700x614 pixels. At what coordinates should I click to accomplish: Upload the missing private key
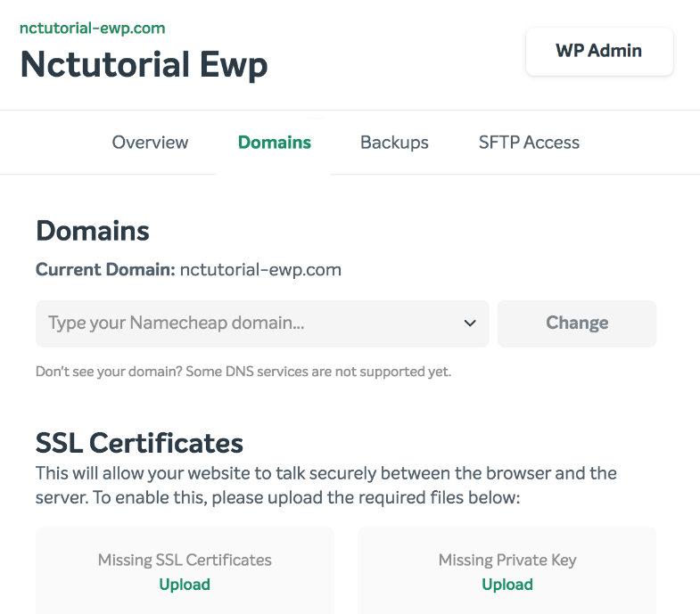(507, 585)
